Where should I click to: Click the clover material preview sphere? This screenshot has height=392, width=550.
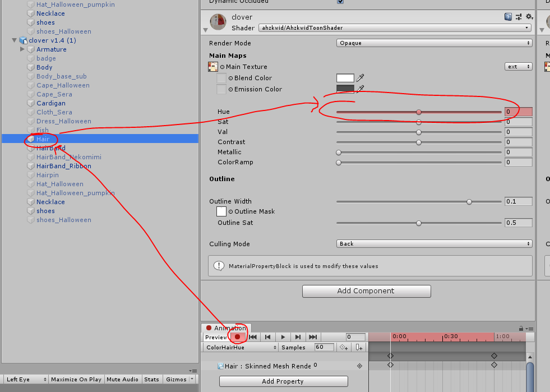point(218,22)
